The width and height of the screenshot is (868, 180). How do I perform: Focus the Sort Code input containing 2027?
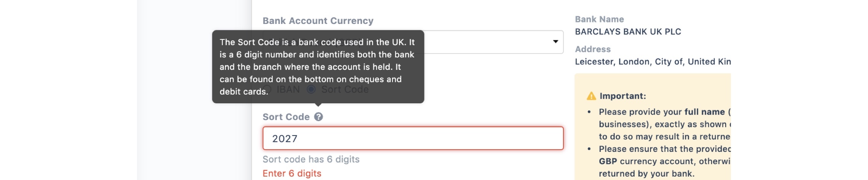pyautogui.click(x=413, y=139)
